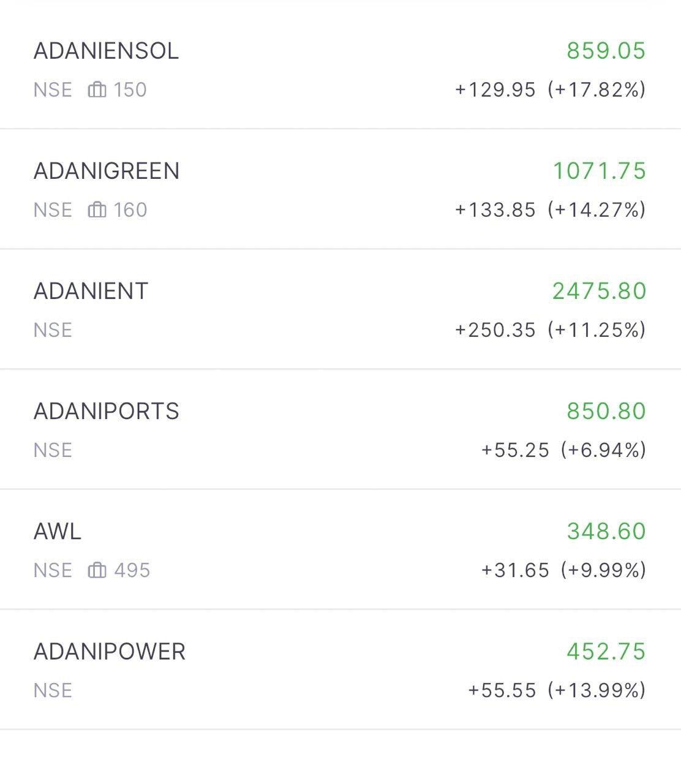Select the AWL stock name
Viewport: 681px width, 784px height.
click(x=58, y=531)
